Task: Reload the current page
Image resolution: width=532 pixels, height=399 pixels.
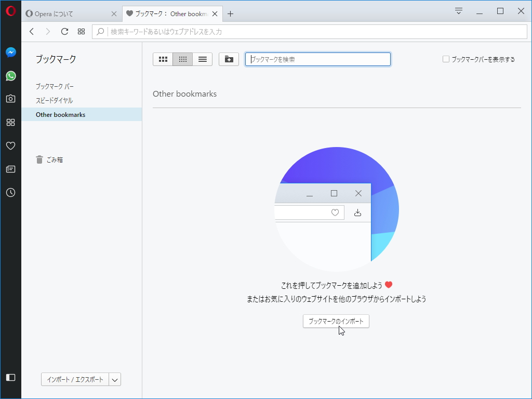Action: coord(64,31)
